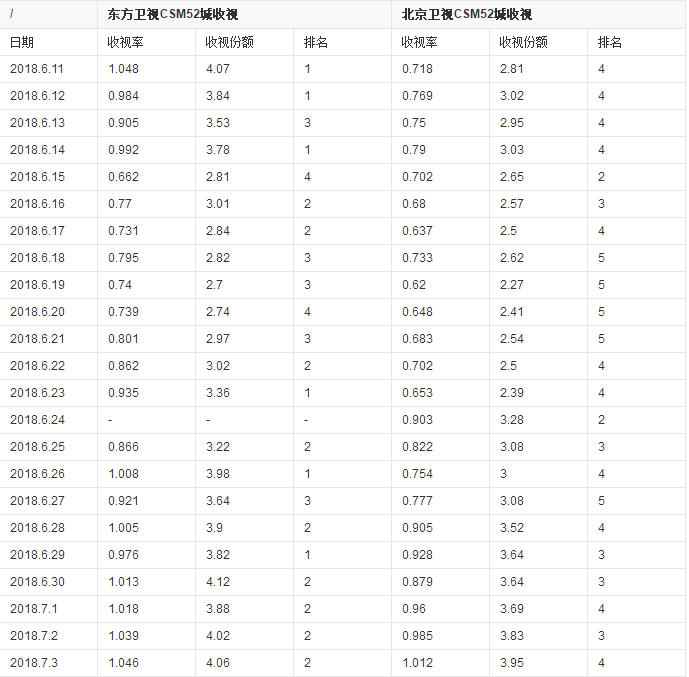Viewport: 689px width, 677px height.
Task: Click share value 3.36
Action: (218, 393)
